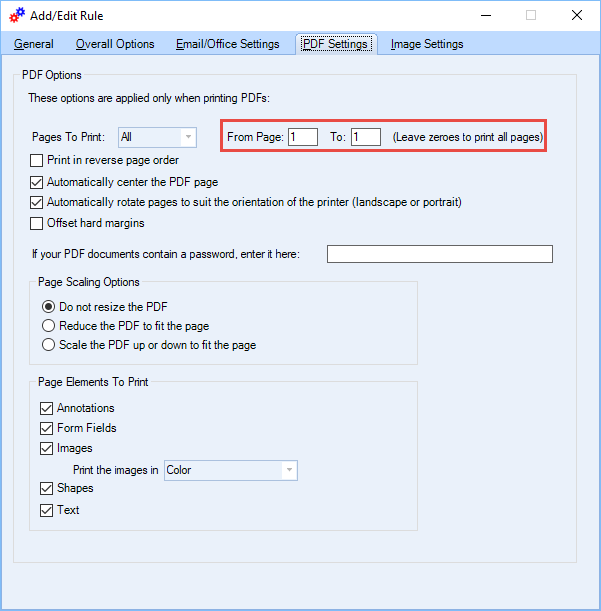This screenshot has width=601, height=611.
Task: Open the Email/Office Settings tab
Action: pyautogui.click(x=228, y=44)
